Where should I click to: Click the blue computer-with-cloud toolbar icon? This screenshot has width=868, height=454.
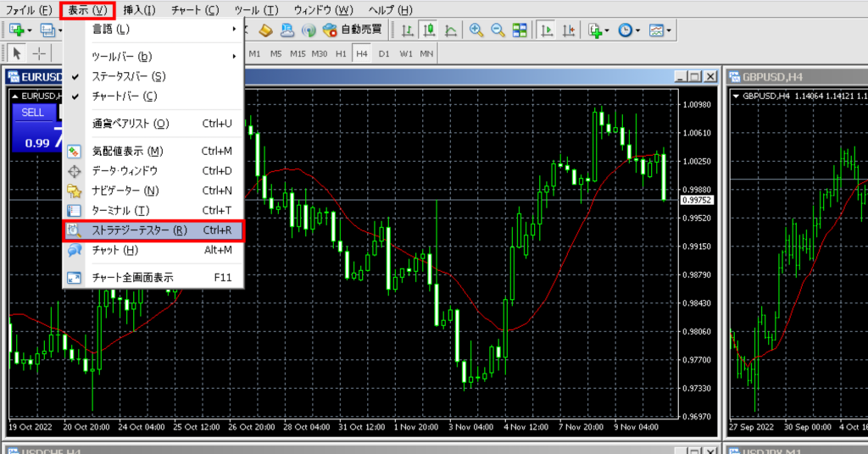click(x=287, y=30)
